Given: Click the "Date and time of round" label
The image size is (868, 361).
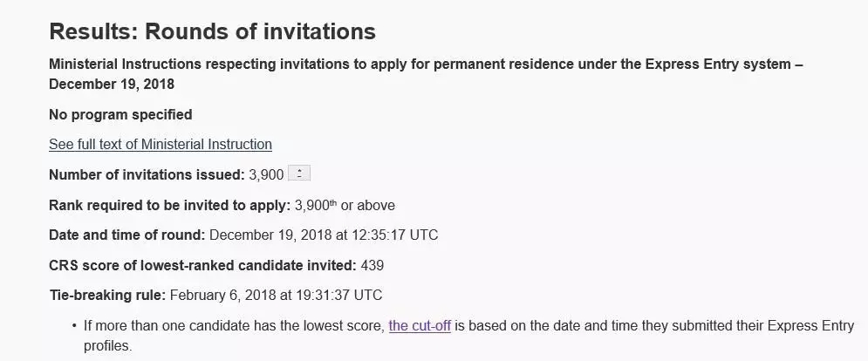Looking at the screenshot, I should pos(127,235).
